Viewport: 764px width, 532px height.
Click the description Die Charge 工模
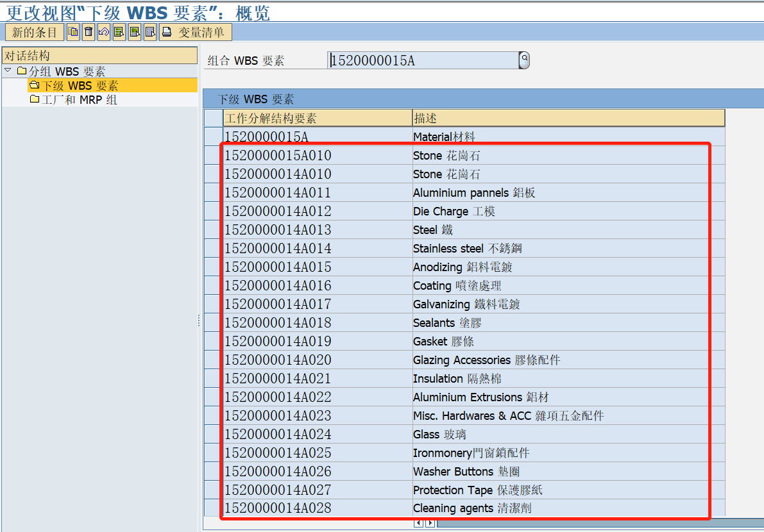454,211
